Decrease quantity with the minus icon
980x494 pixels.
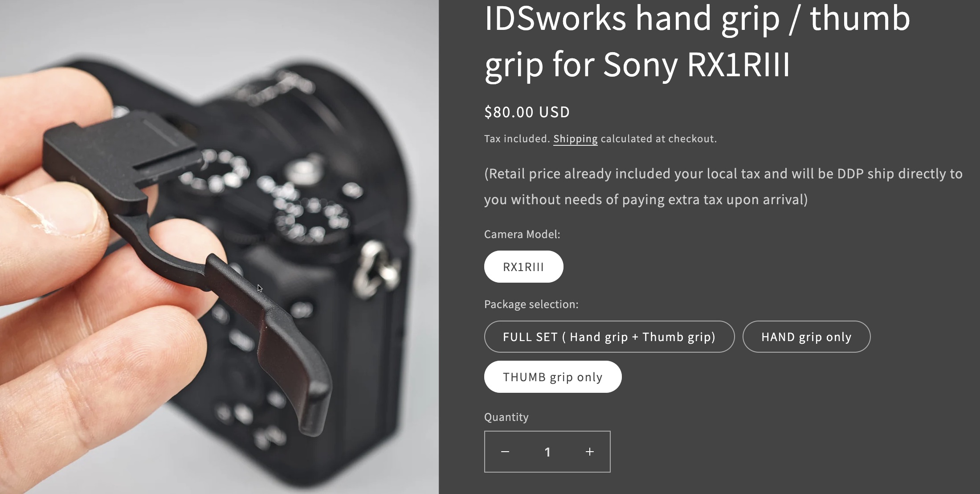505,452
